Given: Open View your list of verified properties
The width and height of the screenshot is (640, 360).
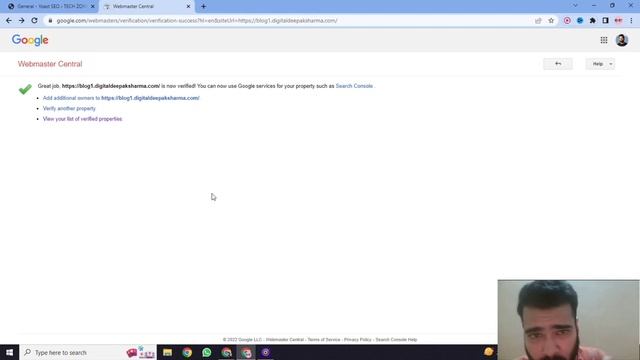Looking at the screenshot, I should point(82,119).
